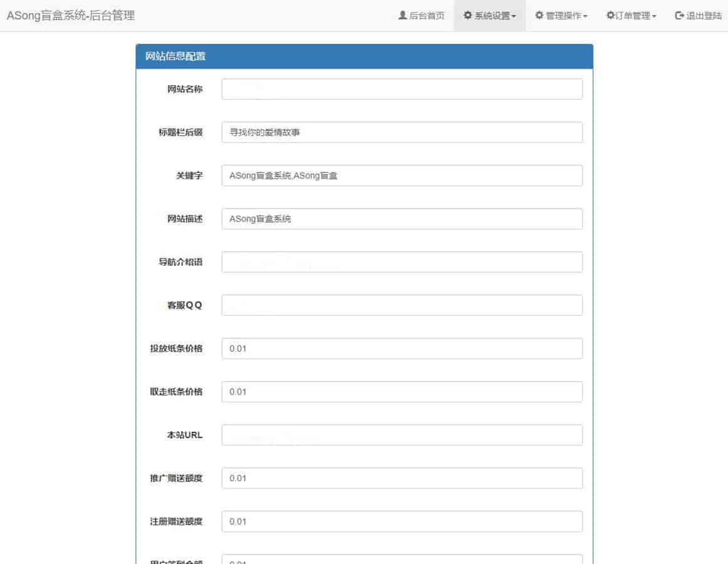
Task: Focus the 导航介绍语 input field
Action: click(402, 262)
